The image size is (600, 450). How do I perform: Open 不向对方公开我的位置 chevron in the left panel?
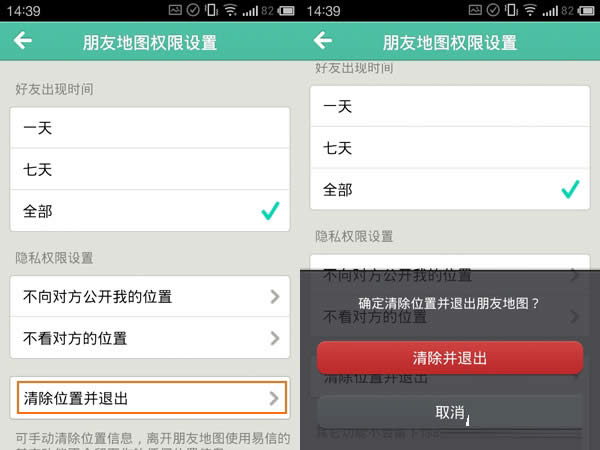click(275, 297)
